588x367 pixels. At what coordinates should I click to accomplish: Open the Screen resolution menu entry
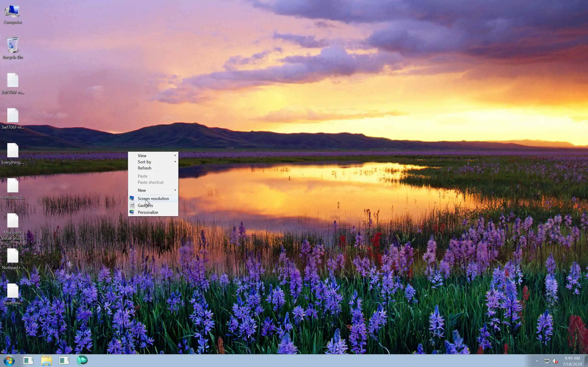click(x=153, y=199)
